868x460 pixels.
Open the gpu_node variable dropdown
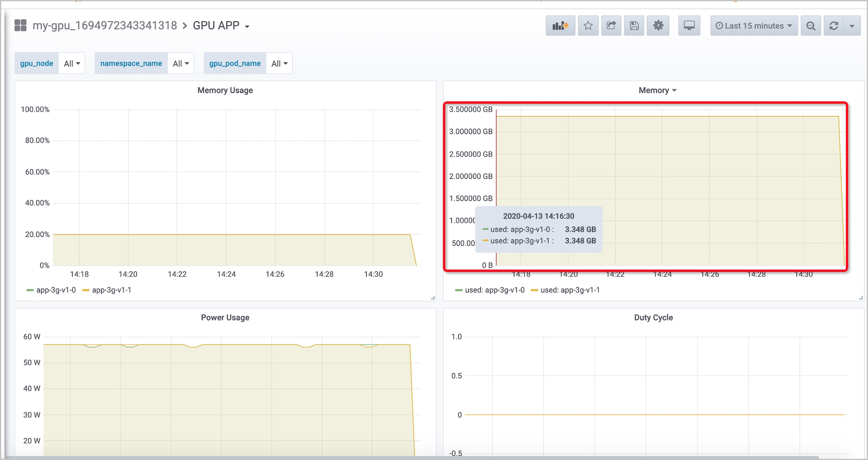(71, 63)
